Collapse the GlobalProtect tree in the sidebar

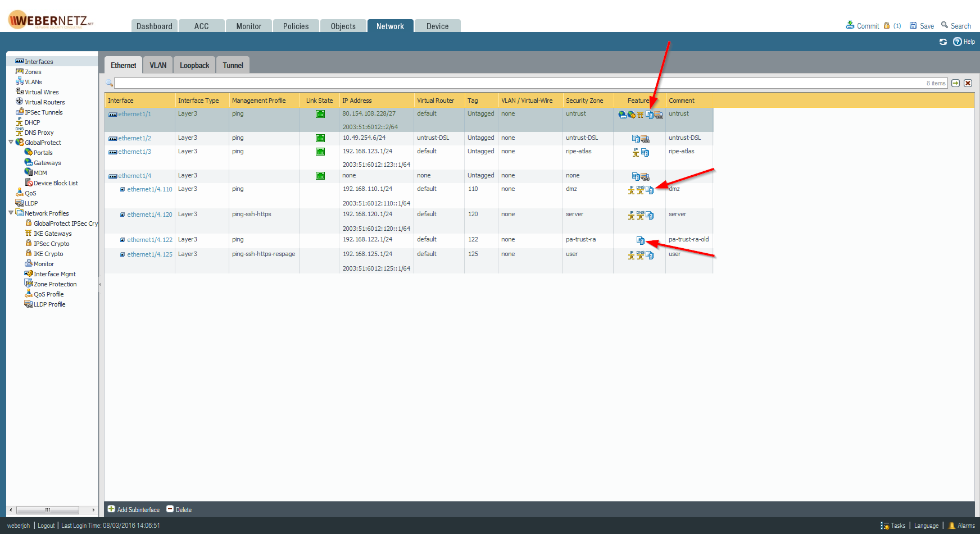coord(11,142)
